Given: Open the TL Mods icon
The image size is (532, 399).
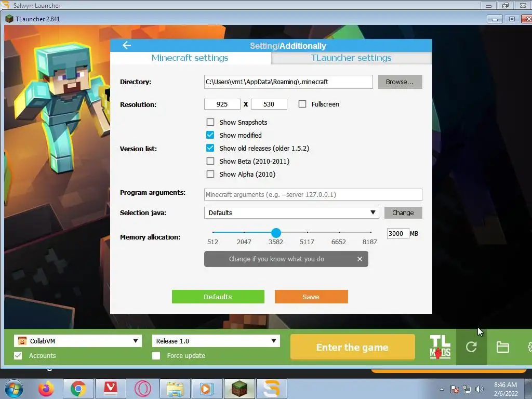Looking at the screenshot, I should tap(440, 347).
